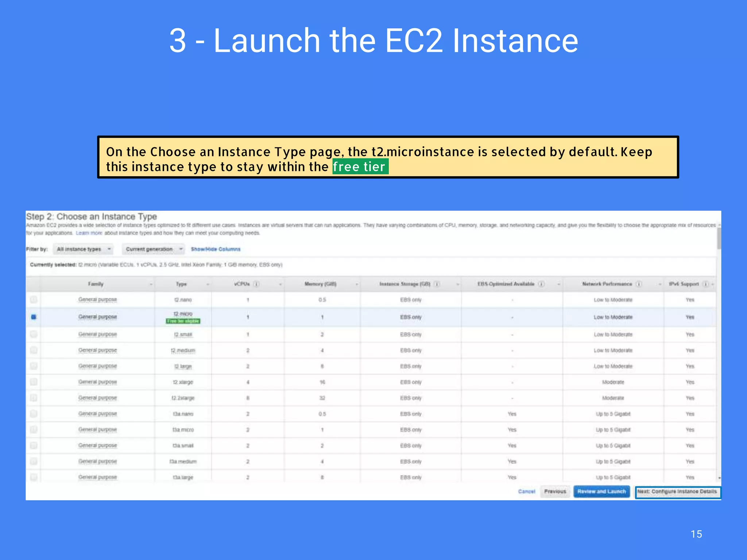Open the EBS-Optimized Available info icon
Image resolution: width=747 pixels, height=560 pixels.
[x=542, y=284]
